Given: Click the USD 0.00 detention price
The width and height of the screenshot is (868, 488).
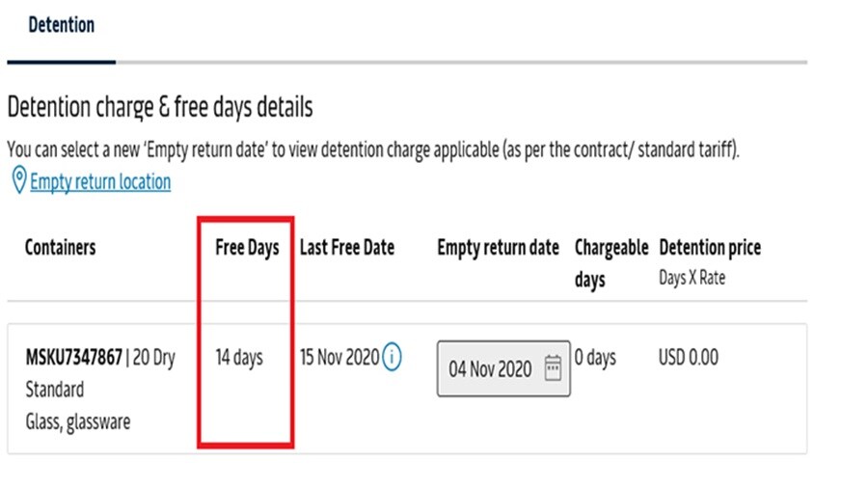Looking at the screenshot, I should tap(689, 358).
